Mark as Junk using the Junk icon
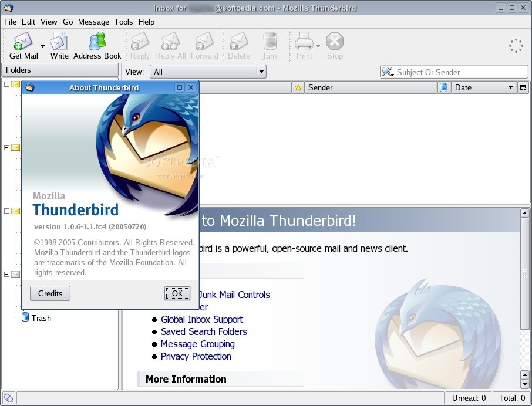Image resolution: width=532 pixels, height=406 pixels. coord(270,41)
